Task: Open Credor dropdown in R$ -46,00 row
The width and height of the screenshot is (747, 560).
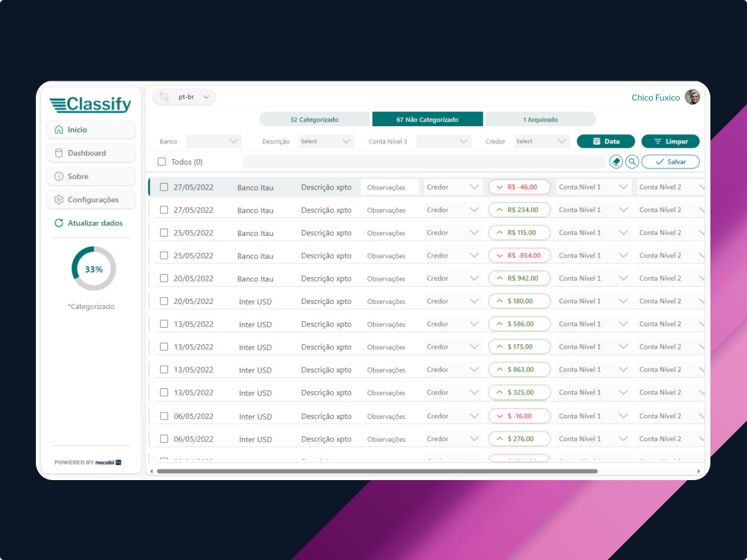Action: pos(453,187)
